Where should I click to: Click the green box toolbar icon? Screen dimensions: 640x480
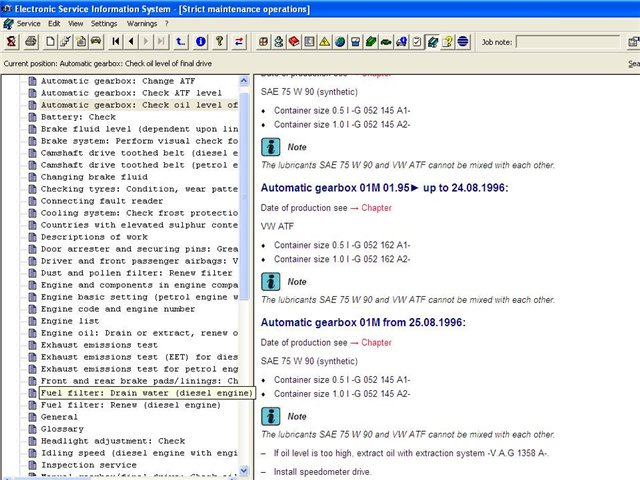click(371, 42)
